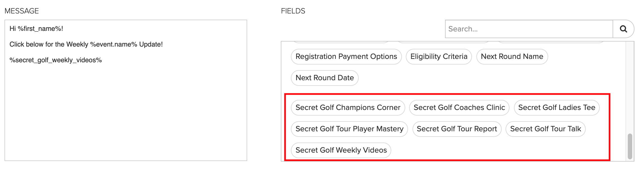
Task: Insert the Secret Golf Tour Report field
Action: pos(457,129)
